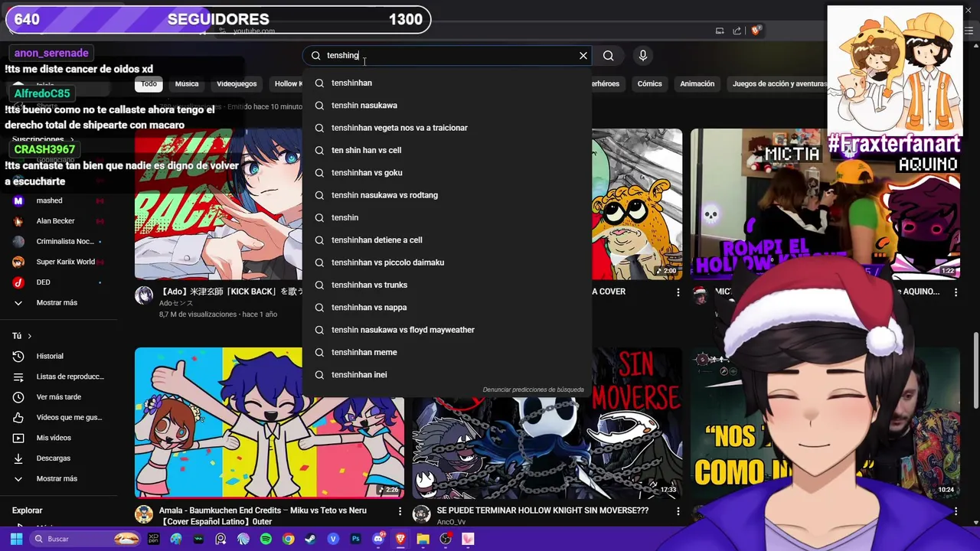The width and height of the screenshot is (980, 551).
Task: Pick the plain 'tenshin' suggestion
Action: [447, 217]
